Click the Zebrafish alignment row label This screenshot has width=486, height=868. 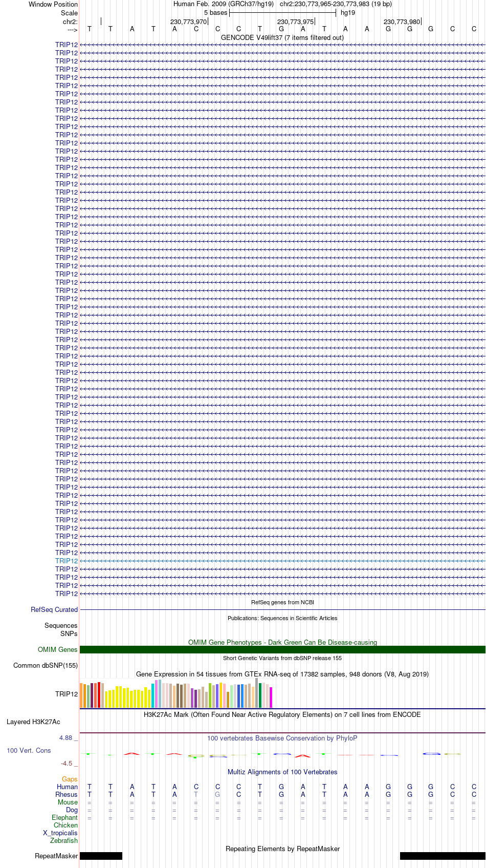click(x=64, y=840)
